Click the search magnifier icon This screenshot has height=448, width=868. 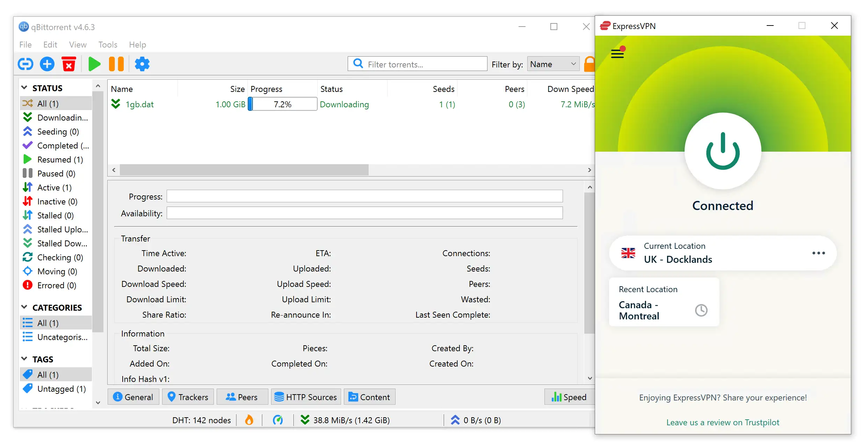358,63
